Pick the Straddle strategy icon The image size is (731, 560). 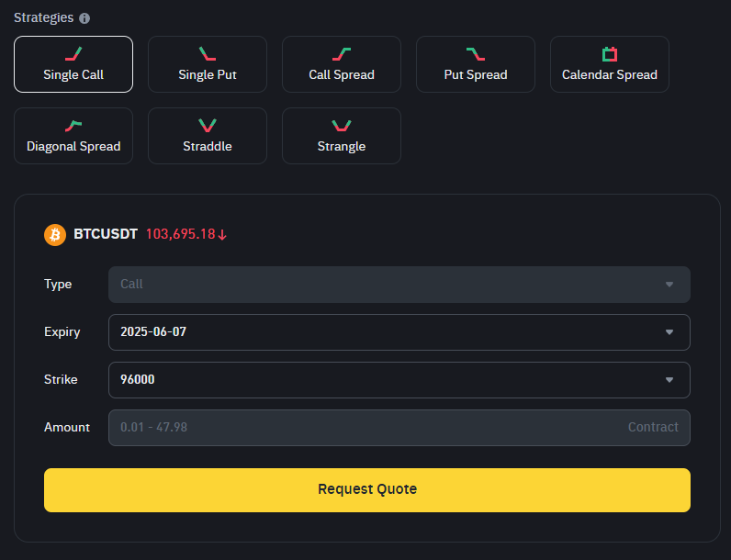[208, 126]
